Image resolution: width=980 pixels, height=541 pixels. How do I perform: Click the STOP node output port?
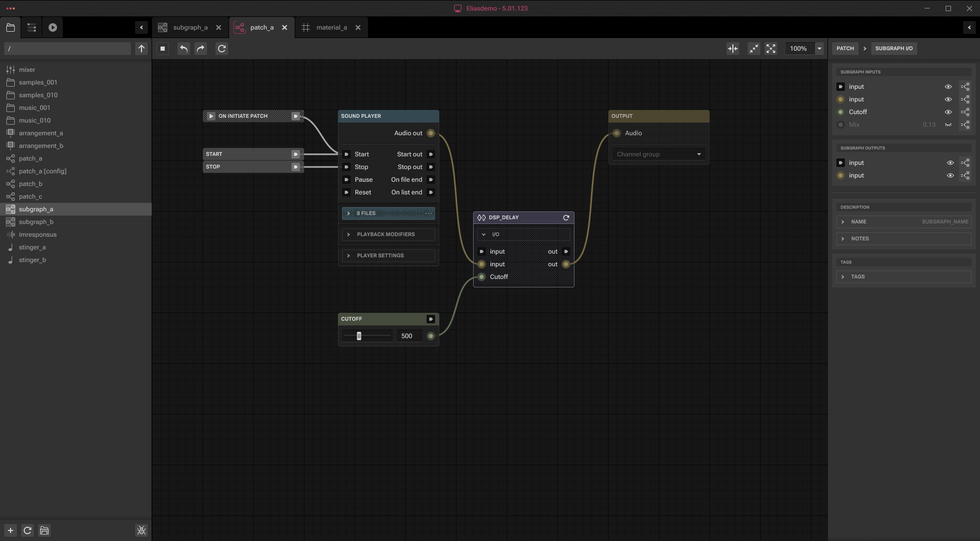click(296, 167)
